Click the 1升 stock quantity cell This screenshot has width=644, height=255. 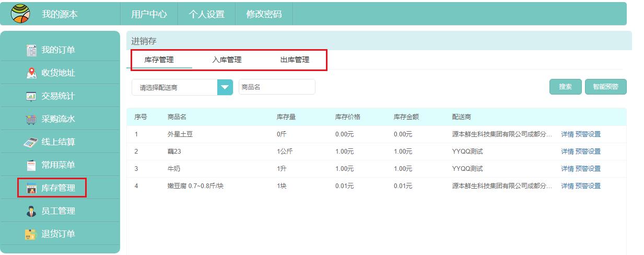[x=282, y=169]
